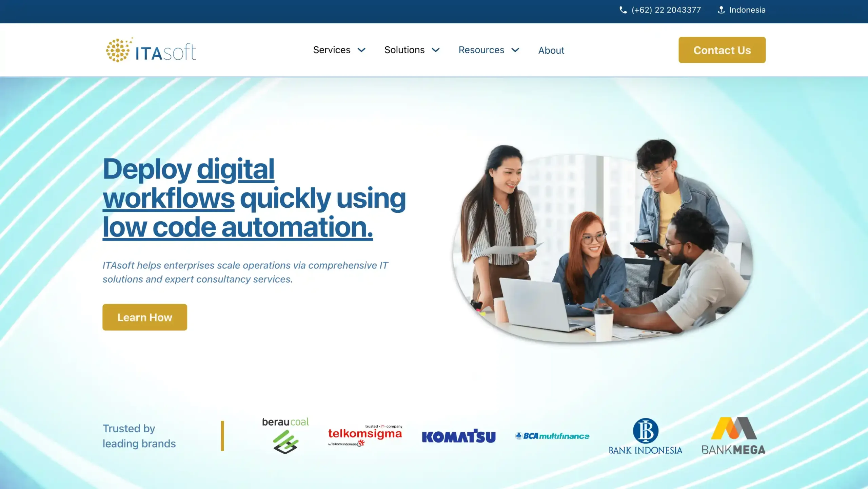The image size is (868, 489).
Task: Click the Indonesia region selector
Action: 747,10
